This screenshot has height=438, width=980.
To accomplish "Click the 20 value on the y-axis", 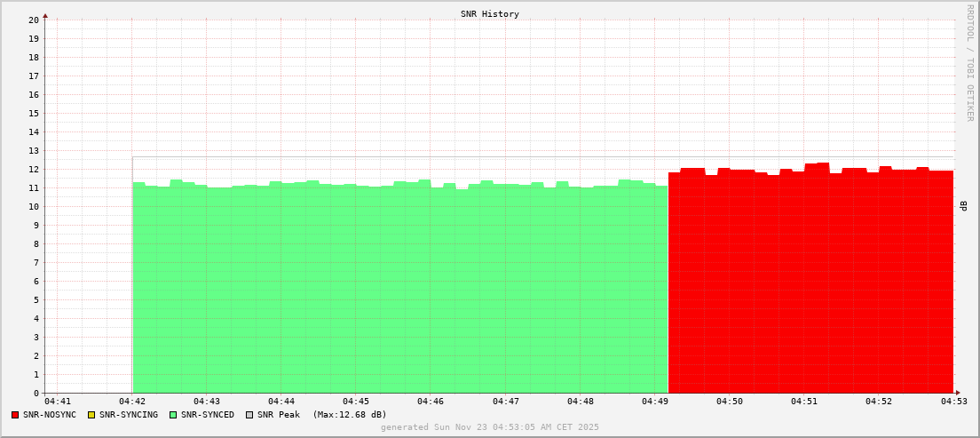I will 34,20.
